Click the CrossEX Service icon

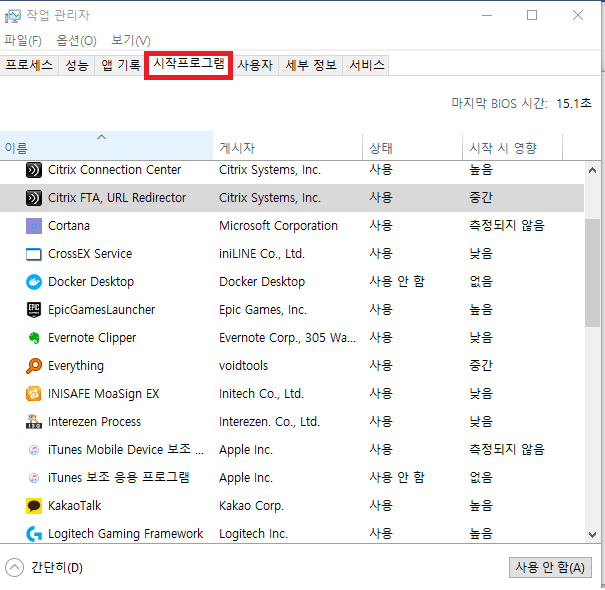[34, 254]
